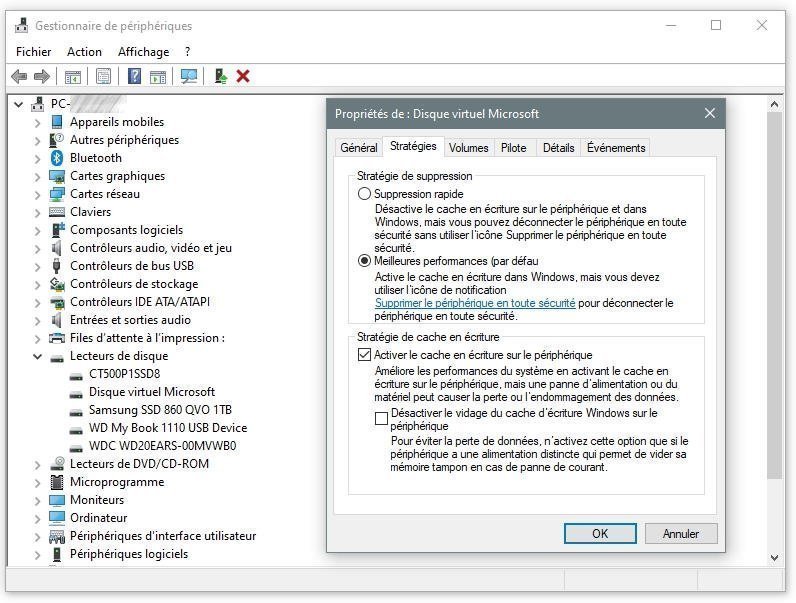Click the show/hide console tree toolbar icon
Viewport: 796px width, 603px height.
pos(73,77)
